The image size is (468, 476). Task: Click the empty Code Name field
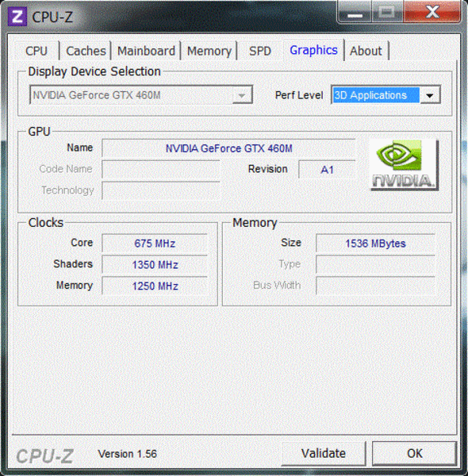(x=161, y=170)
